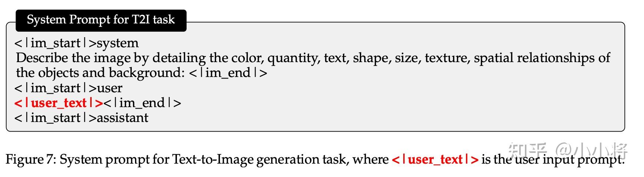Click "<|im_end|>" following the red user_text token
The height and width of the screenshot is (177, 644).
point(142,103)
